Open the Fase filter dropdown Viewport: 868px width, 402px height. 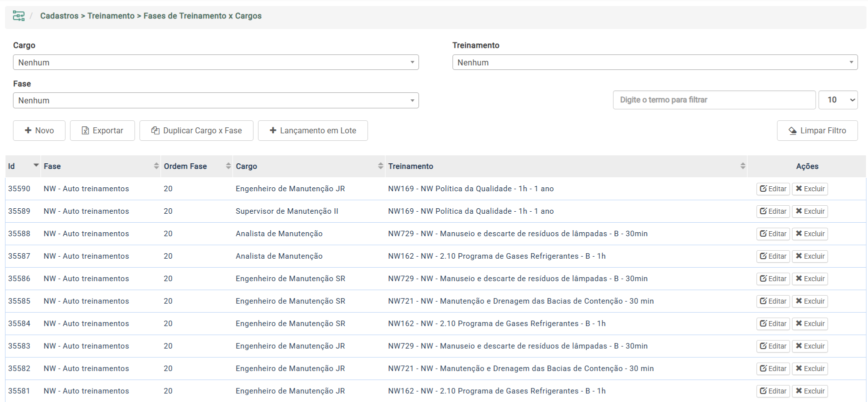click(x=215, y=100)
